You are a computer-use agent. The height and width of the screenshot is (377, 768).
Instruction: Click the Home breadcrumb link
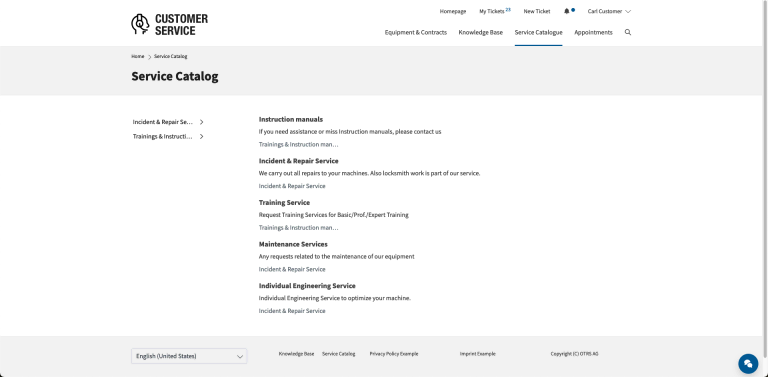click(x=138, y=56)
